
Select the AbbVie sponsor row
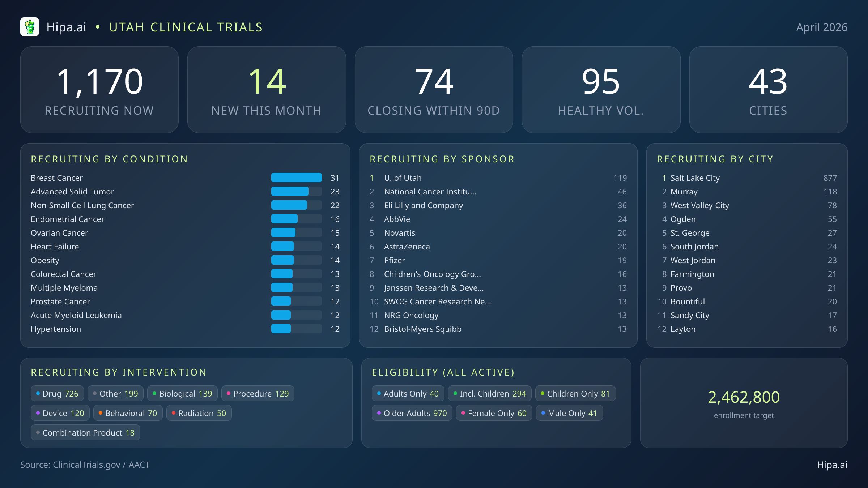pos(498,219)
